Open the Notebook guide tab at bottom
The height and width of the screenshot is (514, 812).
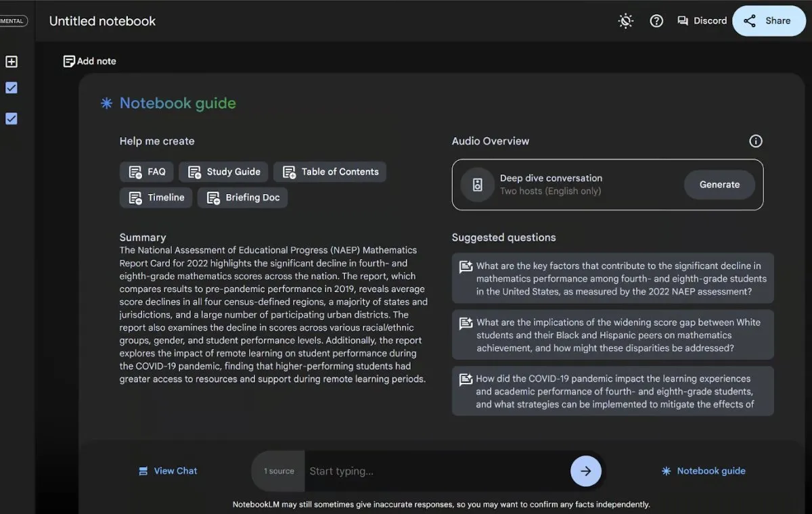click(x=704, y=471)
